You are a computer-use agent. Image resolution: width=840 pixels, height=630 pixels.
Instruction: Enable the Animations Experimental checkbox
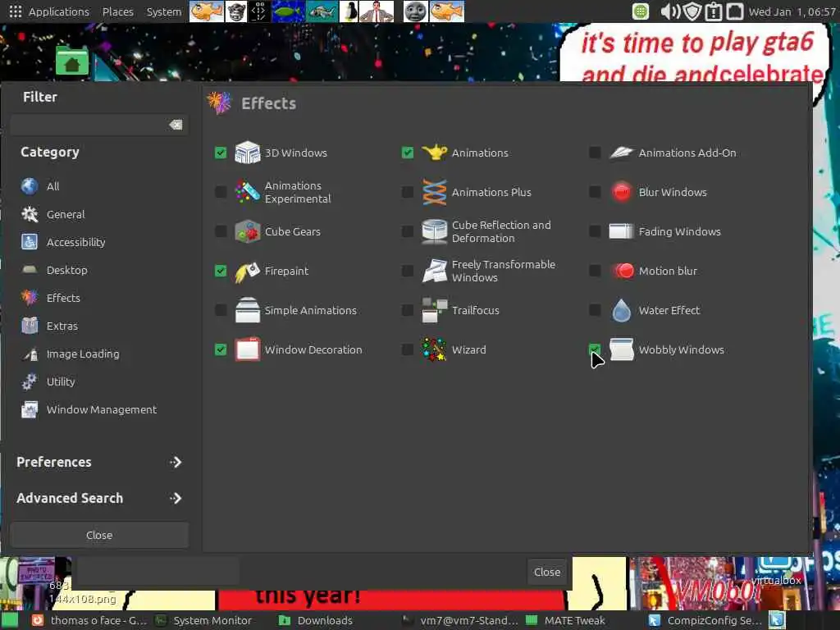click(221, 192)
